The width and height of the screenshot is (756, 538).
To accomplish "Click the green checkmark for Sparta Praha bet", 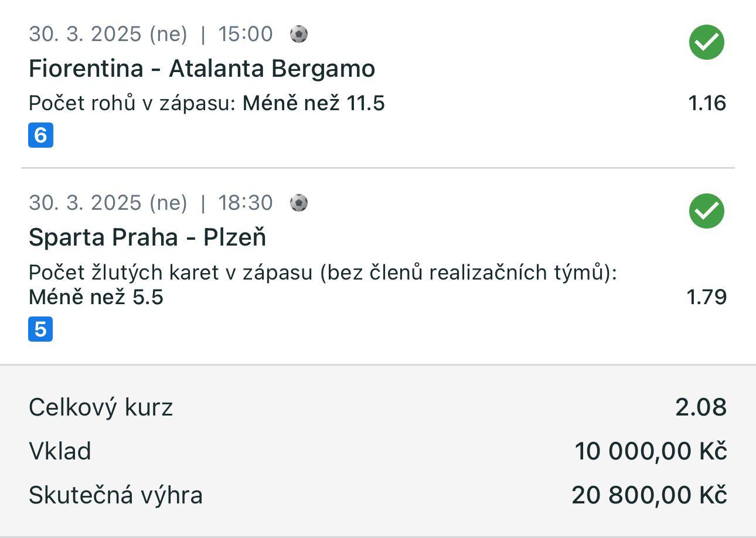I will 706,211.
